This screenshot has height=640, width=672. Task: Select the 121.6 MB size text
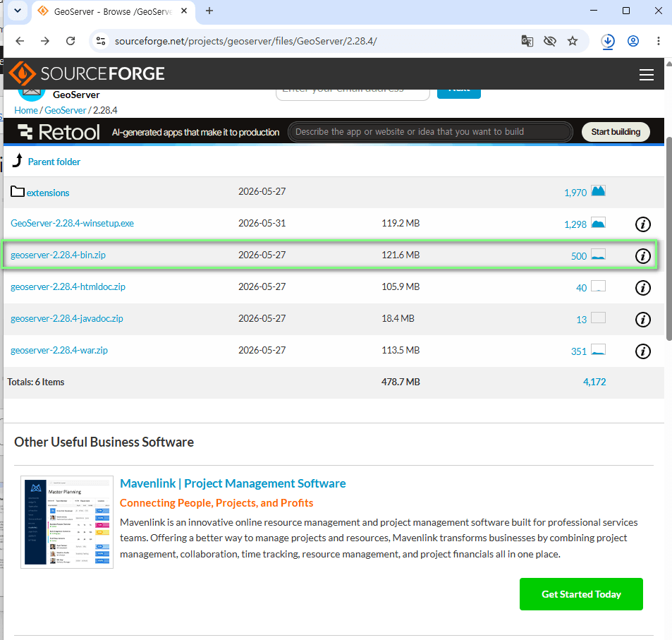pyautogui.click(x=401, y=255)
